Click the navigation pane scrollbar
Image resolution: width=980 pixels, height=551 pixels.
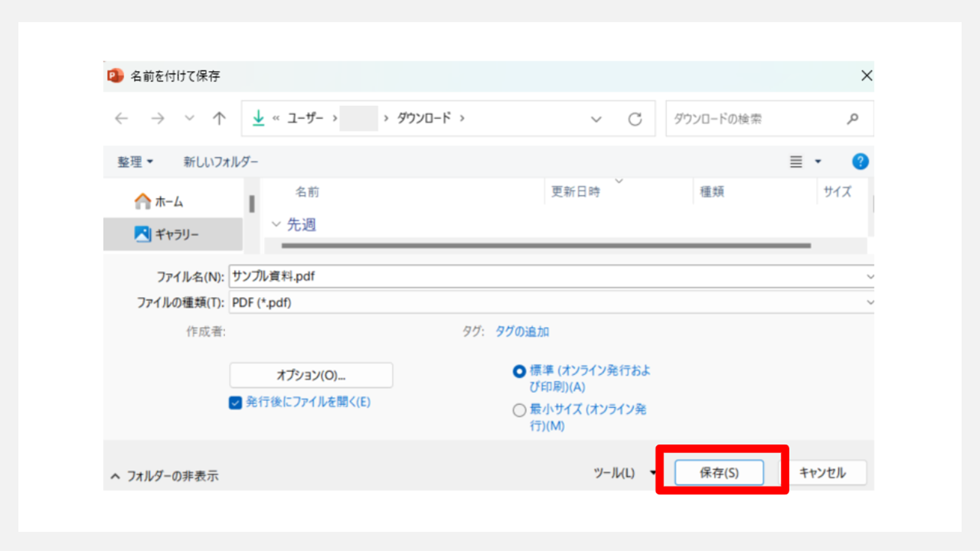coord(251,204)
